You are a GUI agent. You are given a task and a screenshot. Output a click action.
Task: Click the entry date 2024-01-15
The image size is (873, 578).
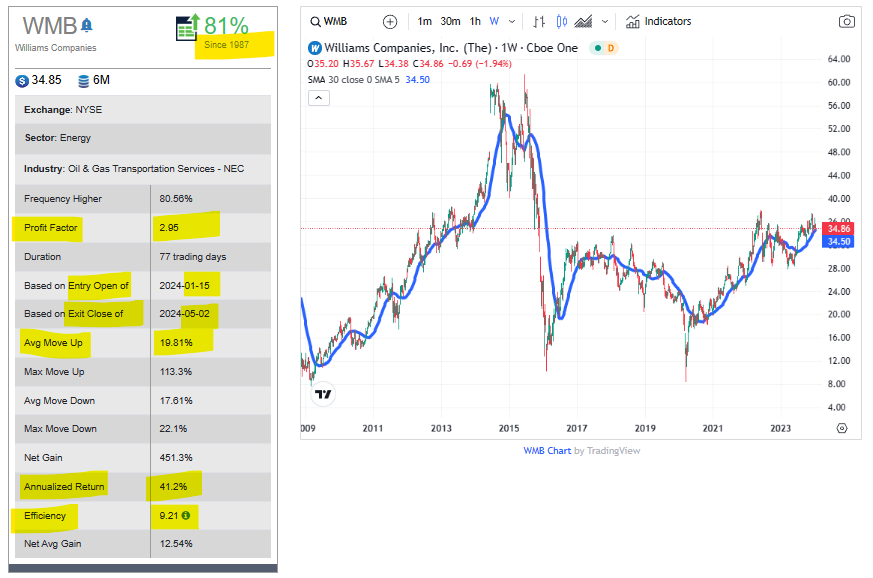click(x=184, y=286)
